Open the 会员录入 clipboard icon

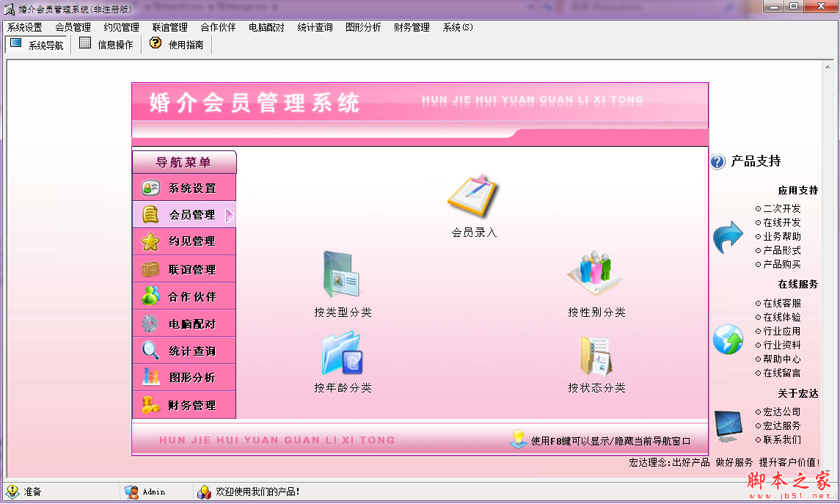pos(474,197)
